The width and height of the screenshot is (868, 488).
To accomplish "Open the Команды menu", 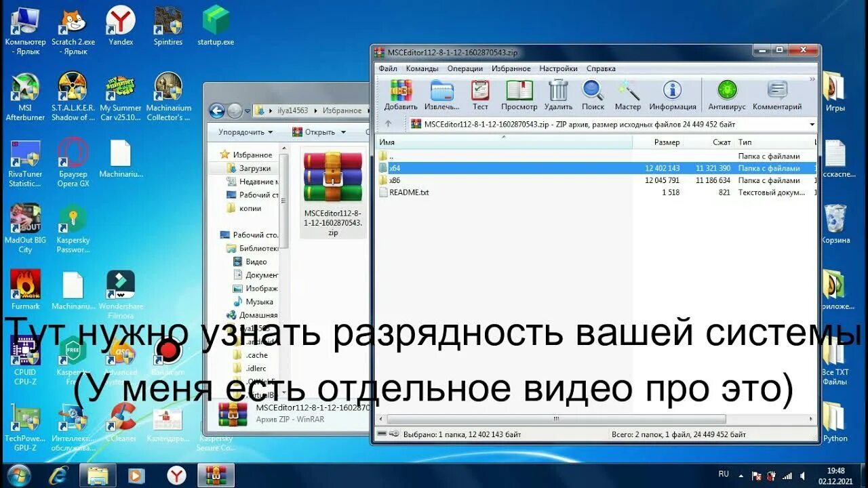I will 422,68.
